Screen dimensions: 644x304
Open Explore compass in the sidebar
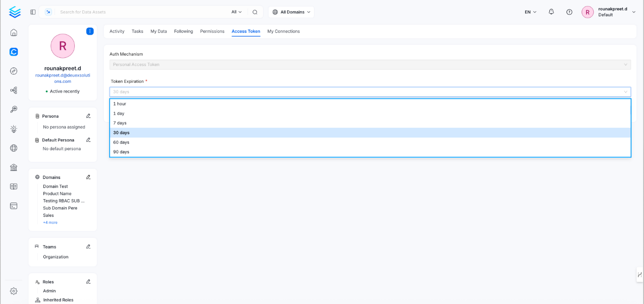[x=14, y=71]
